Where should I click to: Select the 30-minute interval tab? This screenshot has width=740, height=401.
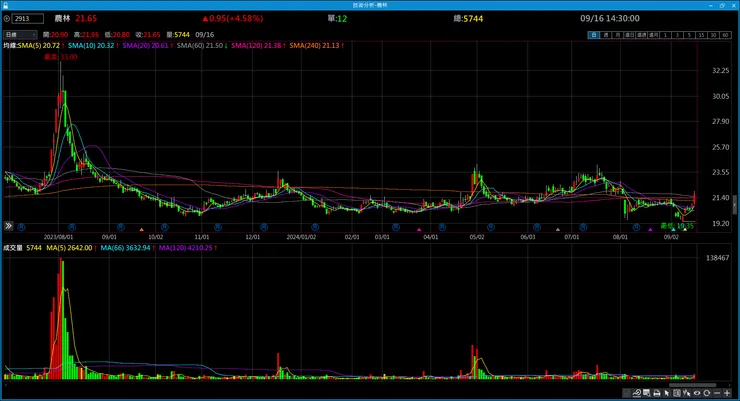[714, 35]
